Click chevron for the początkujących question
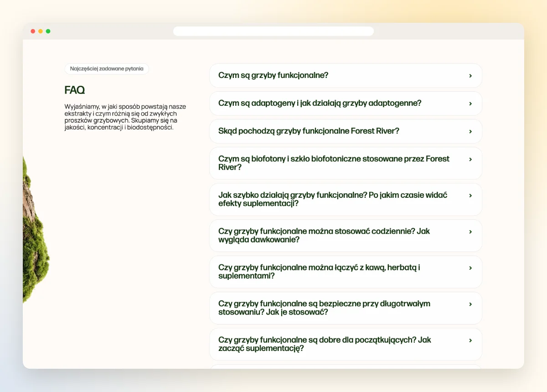Viewport: 547px width, 392px height. tap(470, 340)
